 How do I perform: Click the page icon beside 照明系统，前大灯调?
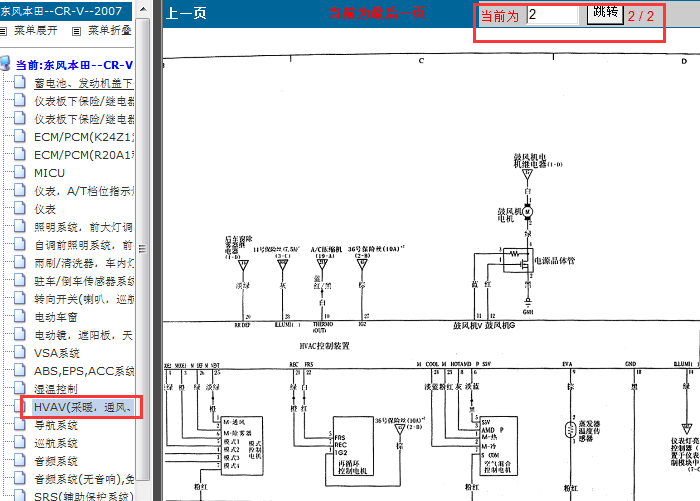coord(20,226)
